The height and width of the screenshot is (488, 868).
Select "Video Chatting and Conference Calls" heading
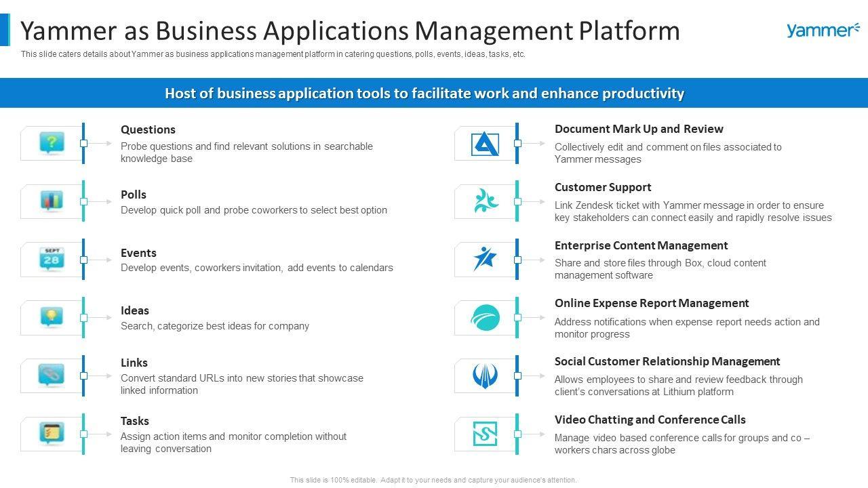click(650, 420)
